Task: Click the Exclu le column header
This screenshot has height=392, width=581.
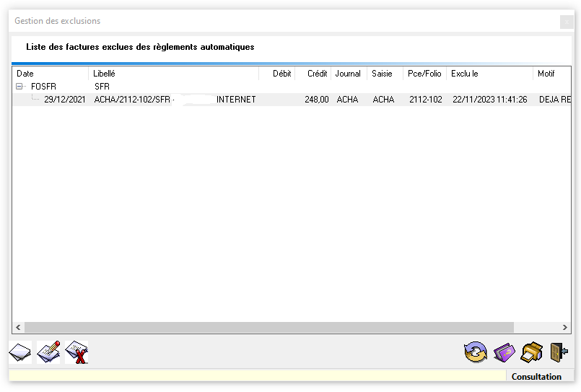Action: 489,74
